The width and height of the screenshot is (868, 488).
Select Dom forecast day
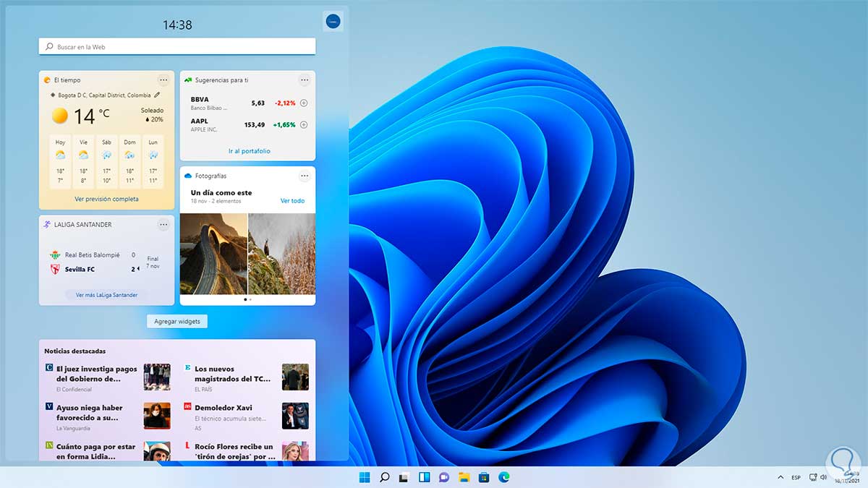click(x=129, y=163)
